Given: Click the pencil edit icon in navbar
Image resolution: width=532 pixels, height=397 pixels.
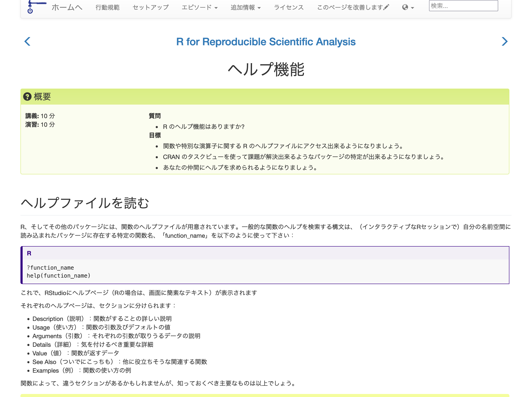Looking at the screenshot, I should click(x=386, y=7).
